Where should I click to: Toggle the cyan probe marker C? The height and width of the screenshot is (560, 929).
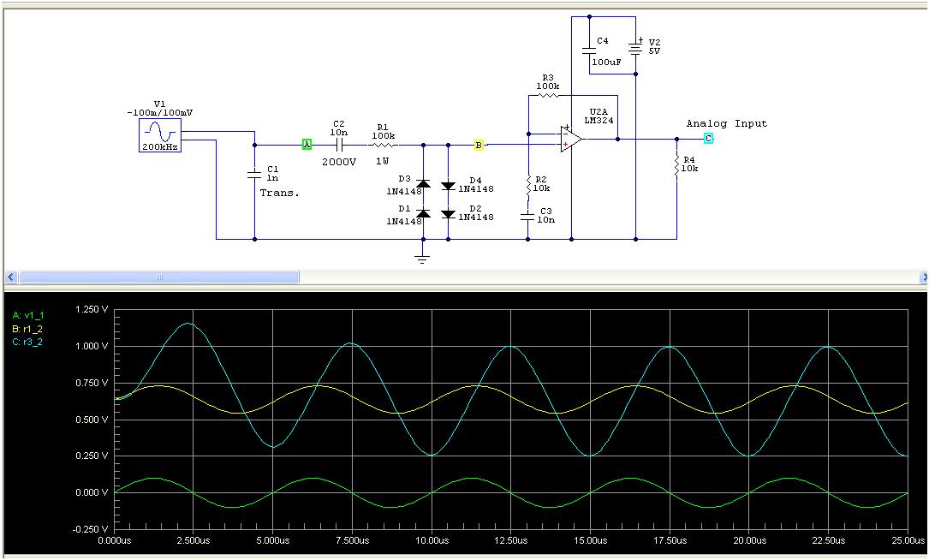point(708,136)
